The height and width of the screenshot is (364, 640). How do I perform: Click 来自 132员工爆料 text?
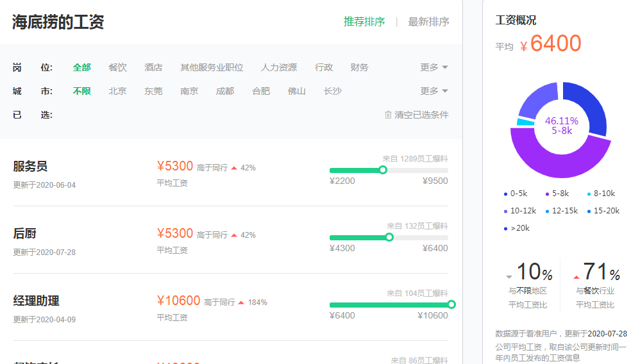(417, 226)
